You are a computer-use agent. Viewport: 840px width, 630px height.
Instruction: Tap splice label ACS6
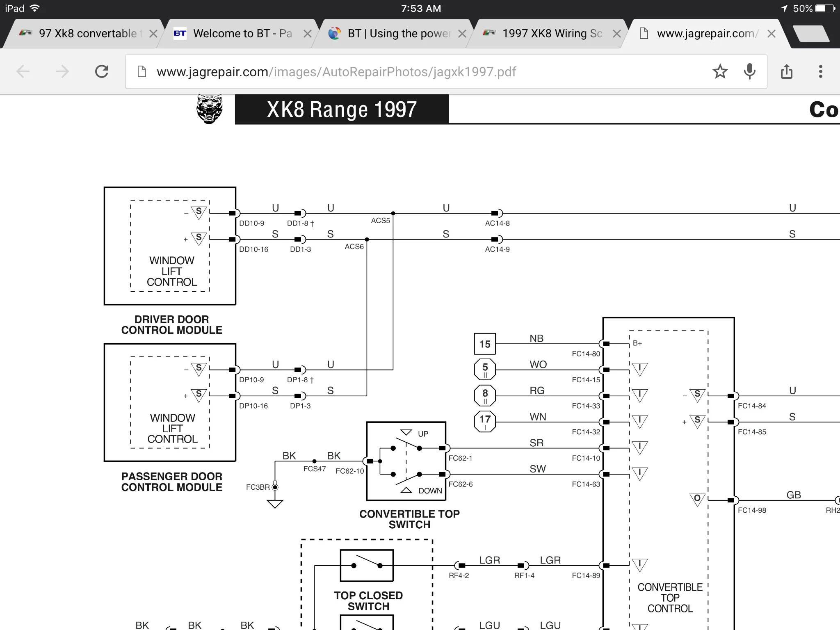(354, 247)
